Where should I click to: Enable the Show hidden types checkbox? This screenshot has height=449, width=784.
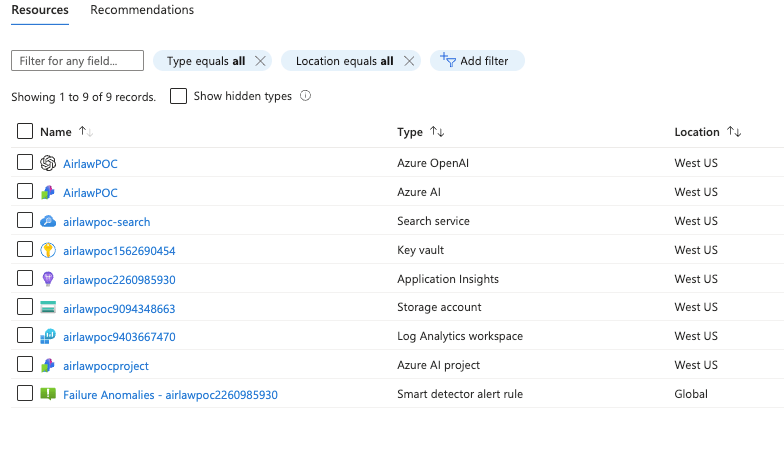coord(178,97)
